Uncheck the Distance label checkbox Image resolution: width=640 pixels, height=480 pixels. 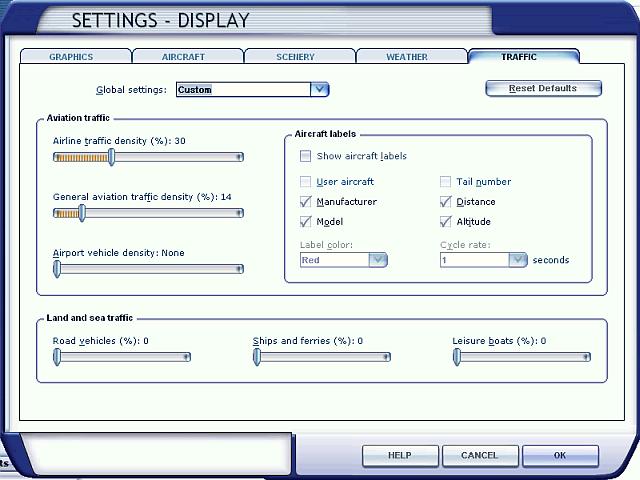tap(446, 202)
